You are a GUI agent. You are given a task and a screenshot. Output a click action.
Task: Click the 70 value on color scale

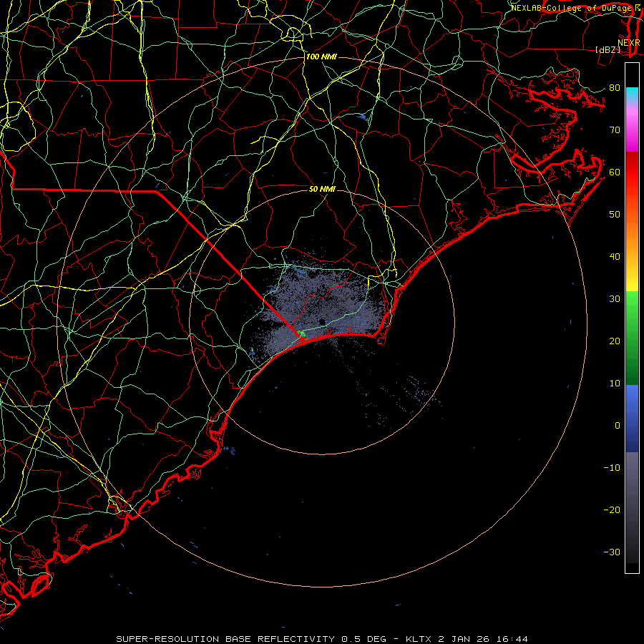[x=615, y=130]
